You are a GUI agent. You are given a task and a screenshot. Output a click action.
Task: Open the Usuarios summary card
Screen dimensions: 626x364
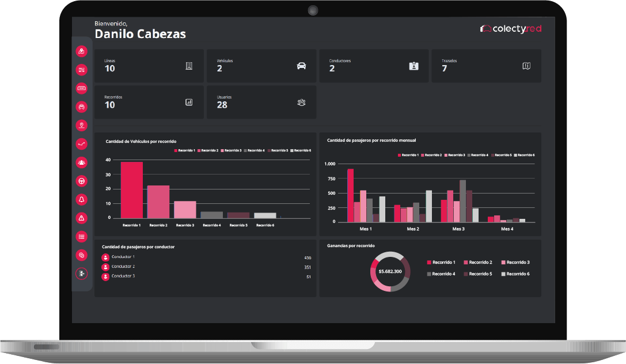pyautogui.click(x=261, y=103)
